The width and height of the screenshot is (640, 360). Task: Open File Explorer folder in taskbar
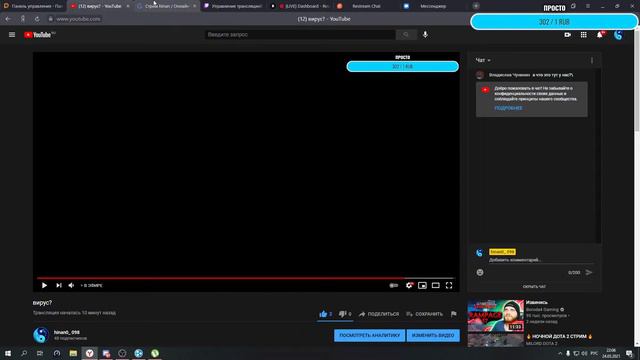click(x=73, y=353)
